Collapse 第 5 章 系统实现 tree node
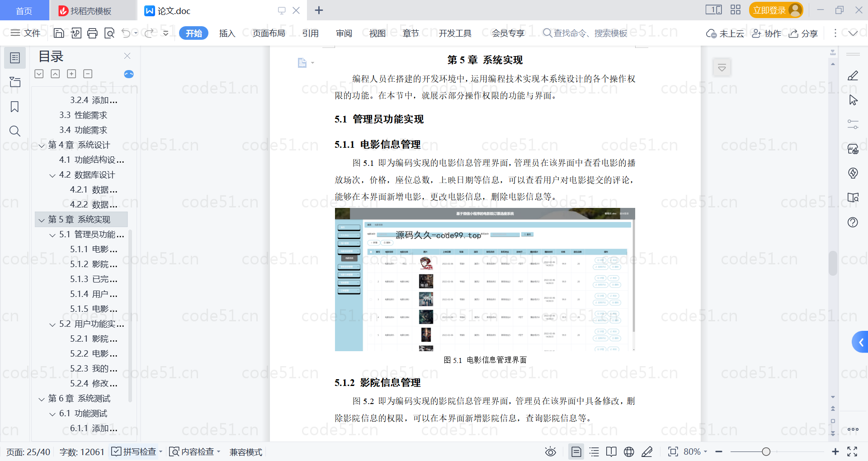Screen dimensions: 868x461 (42, 220)
